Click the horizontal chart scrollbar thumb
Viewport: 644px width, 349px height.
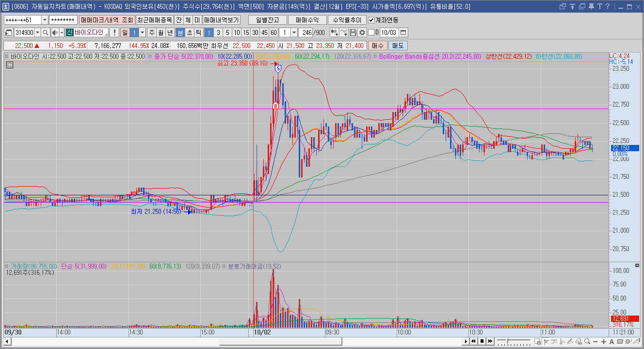(x=280, y=341)
